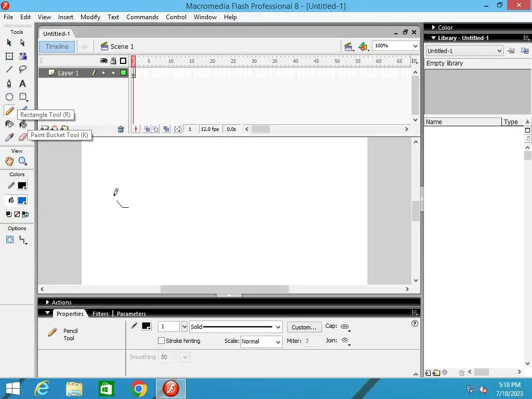
Task: Open the Pencil Mode options dropdown
Action: pyautogui.click(x=23, y=240)
